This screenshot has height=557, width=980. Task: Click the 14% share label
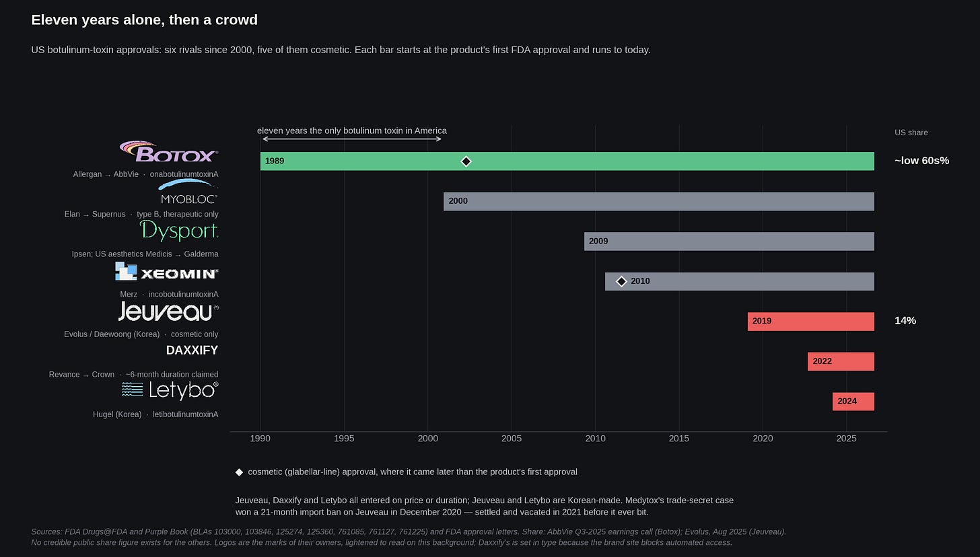(905, 321)
